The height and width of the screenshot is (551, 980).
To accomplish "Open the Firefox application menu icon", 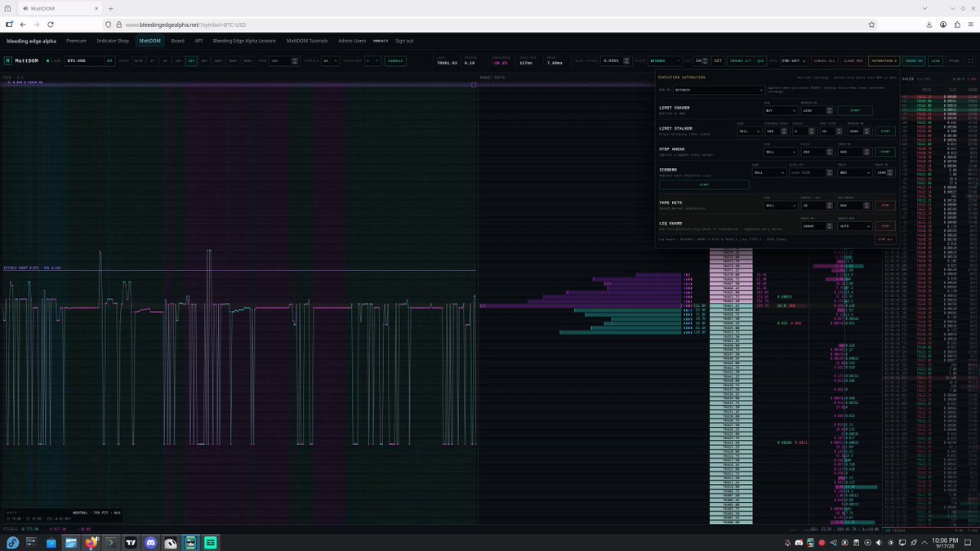I will (969, 24).
